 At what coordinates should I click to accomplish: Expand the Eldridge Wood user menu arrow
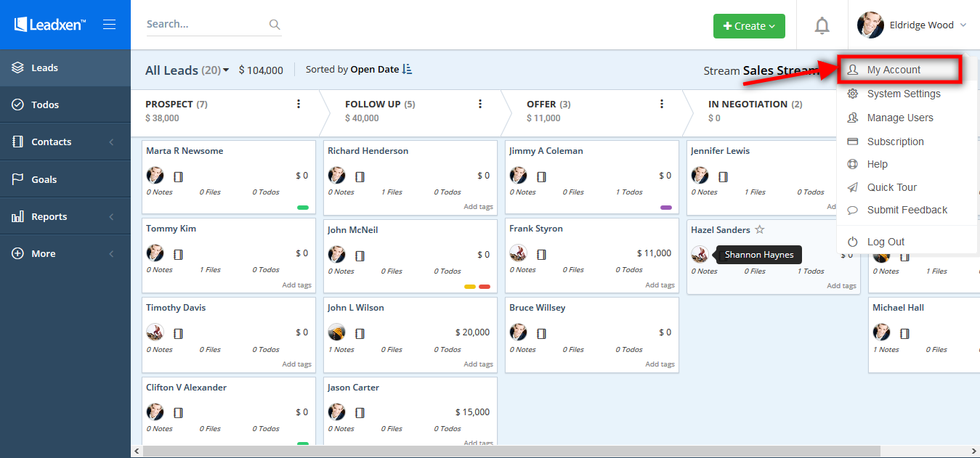tap(963, 25)
